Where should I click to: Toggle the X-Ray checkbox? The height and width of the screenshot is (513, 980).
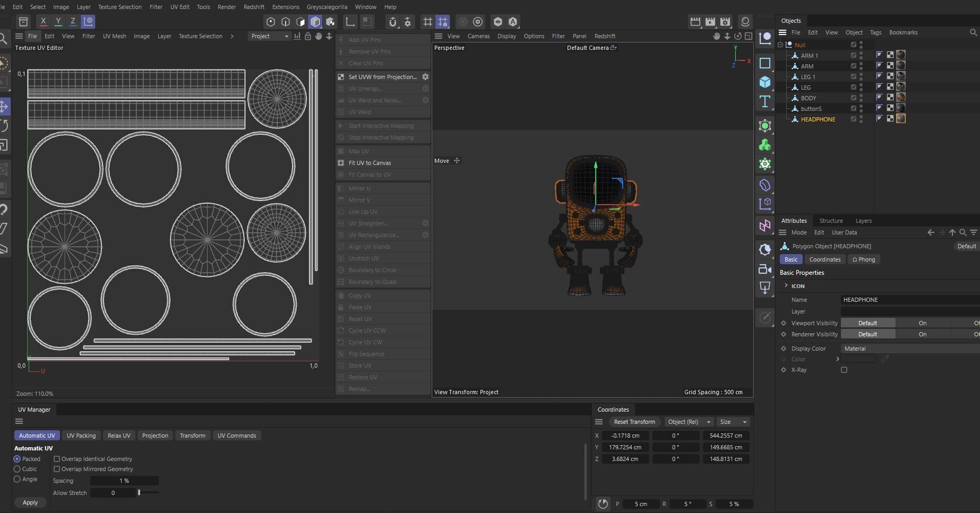tap(844, 370)
